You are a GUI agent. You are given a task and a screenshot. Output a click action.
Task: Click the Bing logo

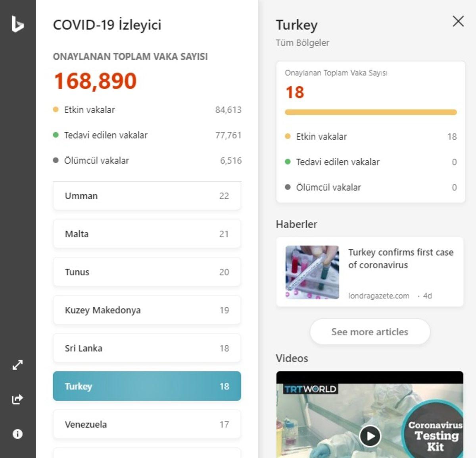[x=17, y=25]
